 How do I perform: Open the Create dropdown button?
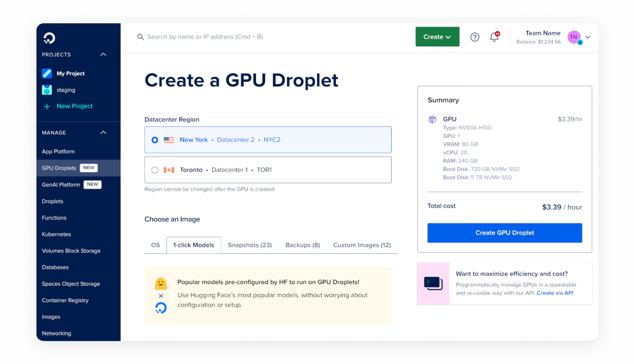coord(437,37)
